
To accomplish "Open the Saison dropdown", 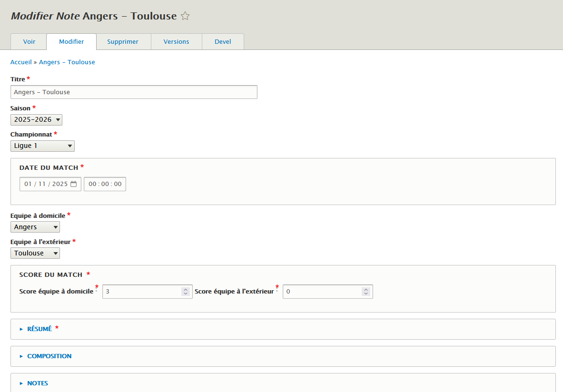I will pyautogui.click(x=36, y=120).
